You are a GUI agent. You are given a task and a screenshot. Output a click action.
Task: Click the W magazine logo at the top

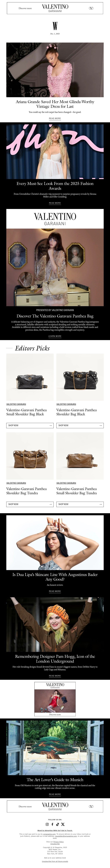pos(55,26)
